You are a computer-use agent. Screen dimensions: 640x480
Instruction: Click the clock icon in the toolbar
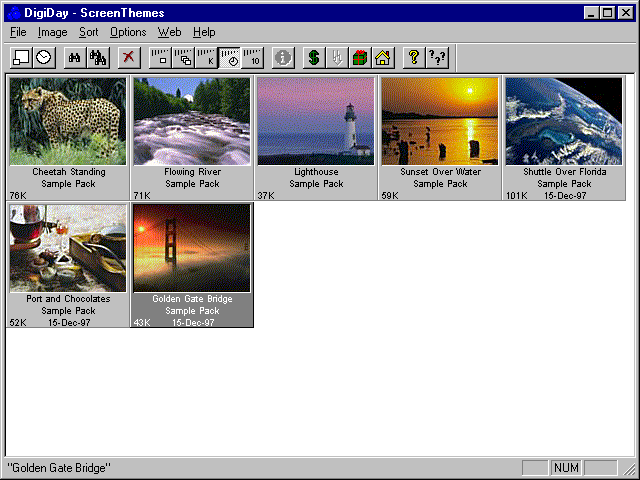[44, 58]
